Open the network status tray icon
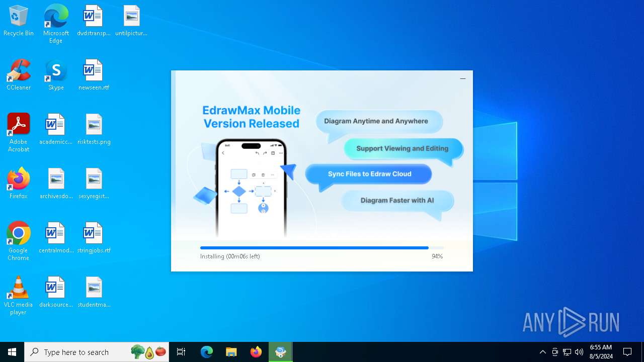Viewport: 644px width, 362px height. [x=567, y=352]
